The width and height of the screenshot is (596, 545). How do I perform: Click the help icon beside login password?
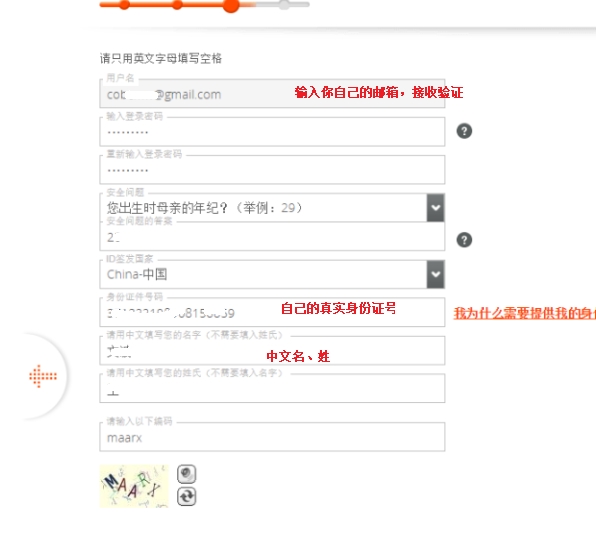(464, 131)
